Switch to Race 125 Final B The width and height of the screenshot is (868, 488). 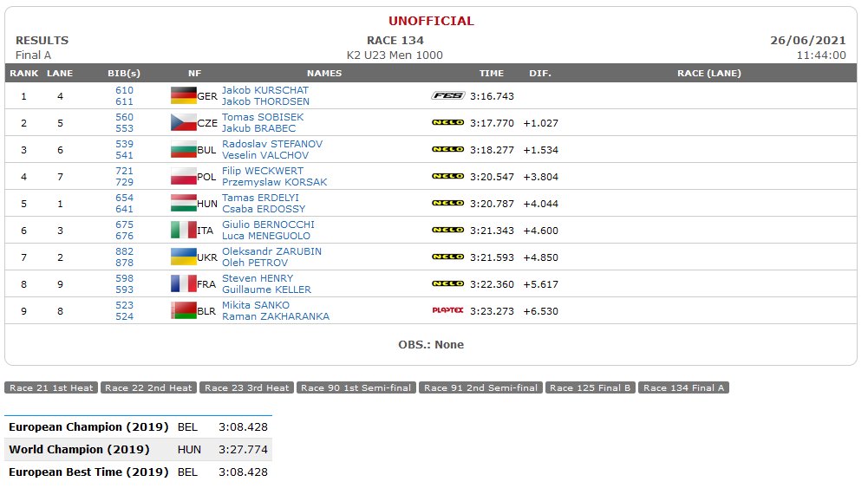(591, 387)
